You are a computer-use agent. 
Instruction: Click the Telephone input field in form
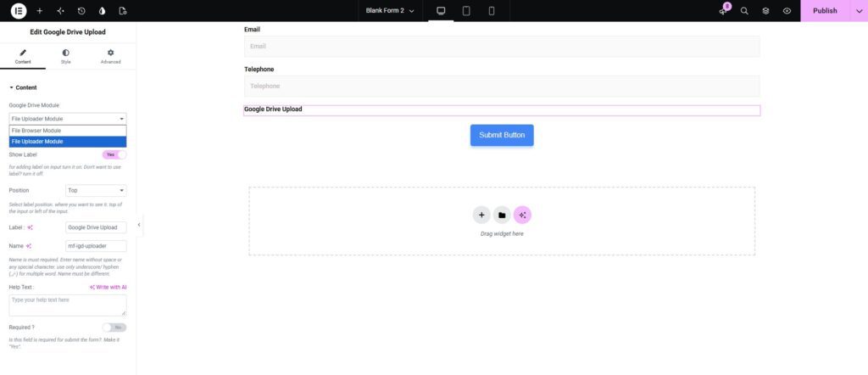click(502, 87)
